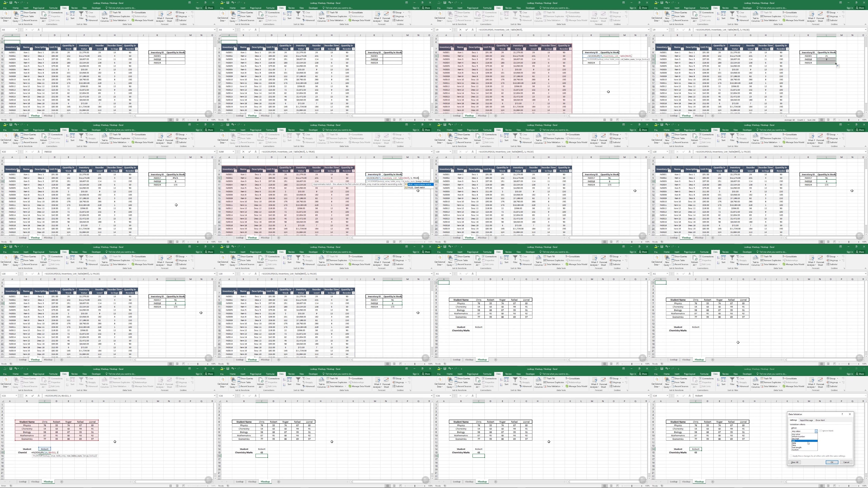Select Page Break Preview in #N/A window status bar
Screen dimensions: 868x488
pos(184,242)
